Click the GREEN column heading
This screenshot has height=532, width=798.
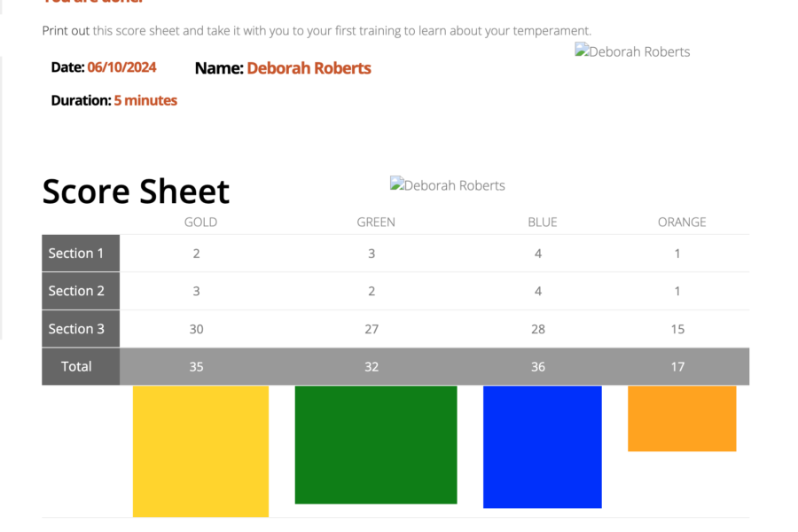pyautogui.click(x=376, y=222)
